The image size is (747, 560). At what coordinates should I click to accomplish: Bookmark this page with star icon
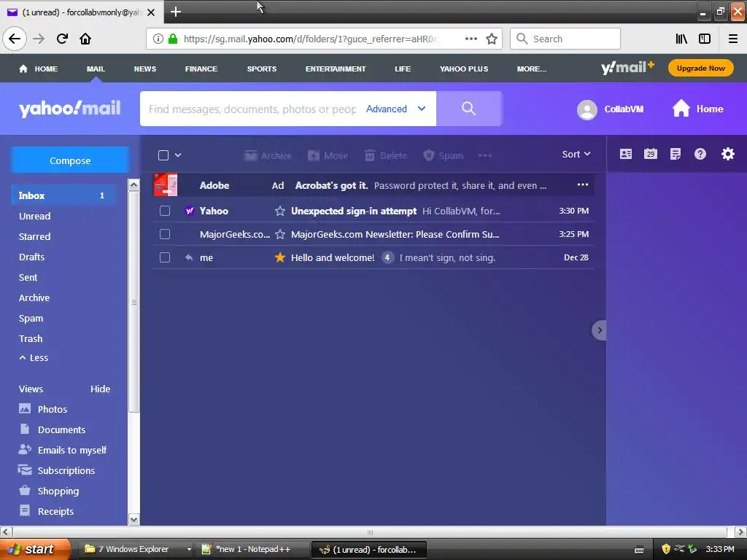pyautogui.click(x=492, y=39)
